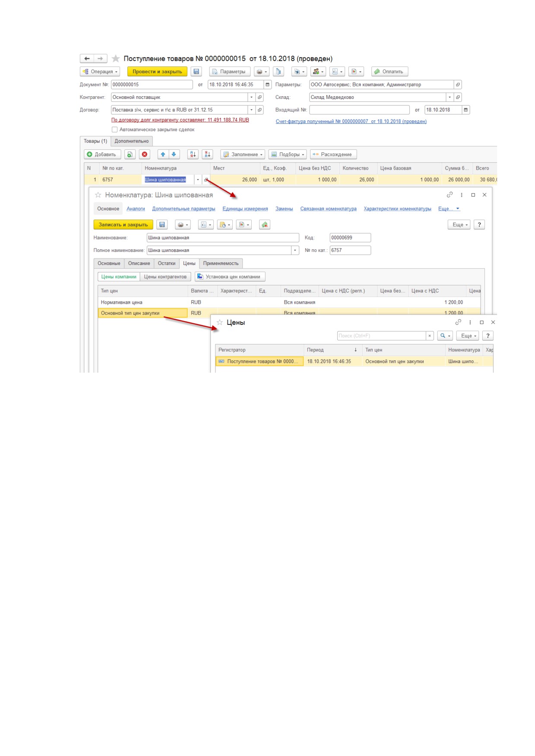Open the create-based-on icon dropdown

click(x=299, y=72)
